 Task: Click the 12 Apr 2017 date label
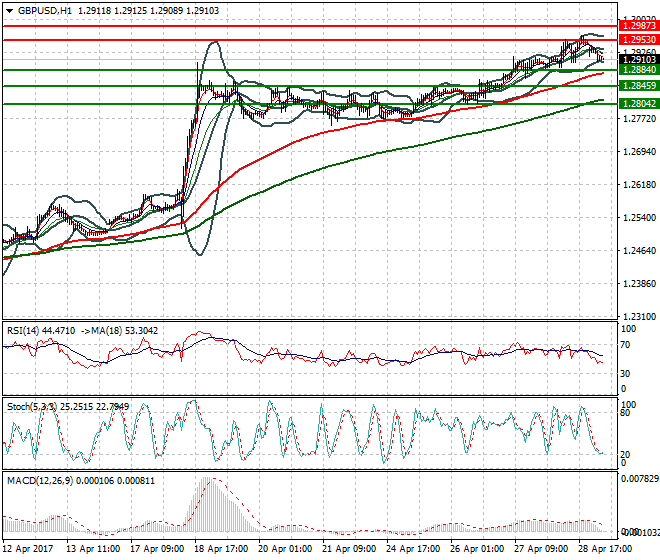(28, 549)
